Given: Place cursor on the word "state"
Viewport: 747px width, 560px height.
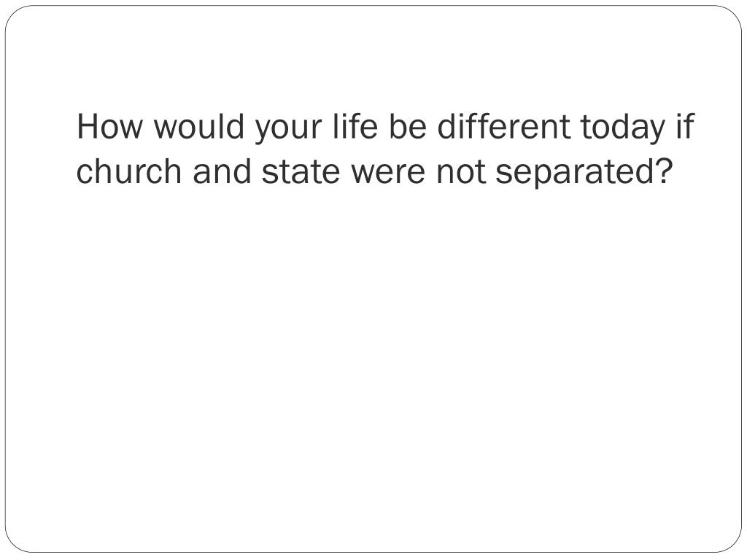Looking at the screenshot, I should (x=301, y=171).
